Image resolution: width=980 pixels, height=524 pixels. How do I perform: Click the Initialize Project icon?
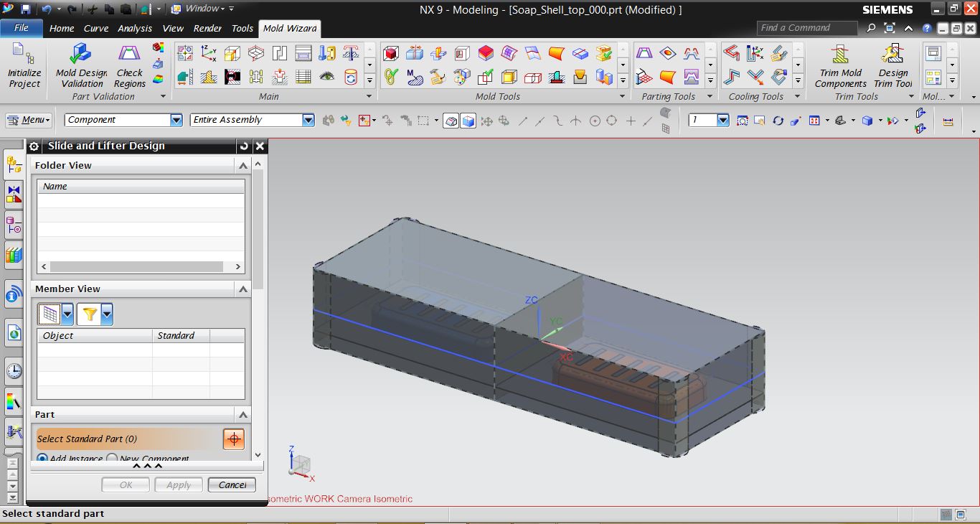(x=24, y=65)
